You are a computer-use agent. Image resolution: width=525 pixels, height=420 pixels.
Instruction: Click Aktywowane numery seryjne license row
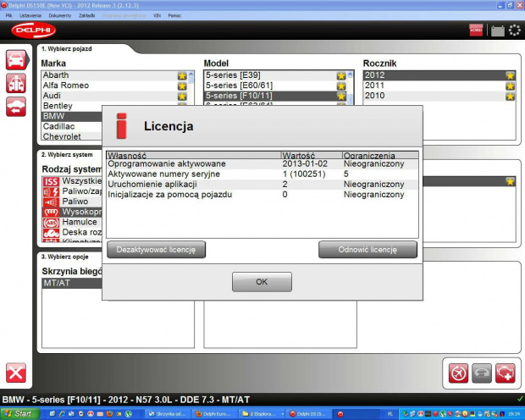point(262,174)
